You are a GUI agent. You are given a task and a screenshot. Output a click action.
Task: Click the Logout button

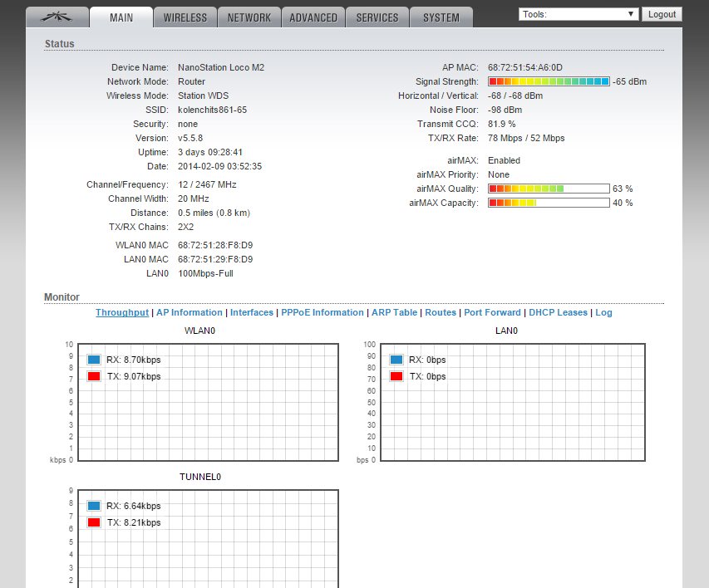click(662, 14)
